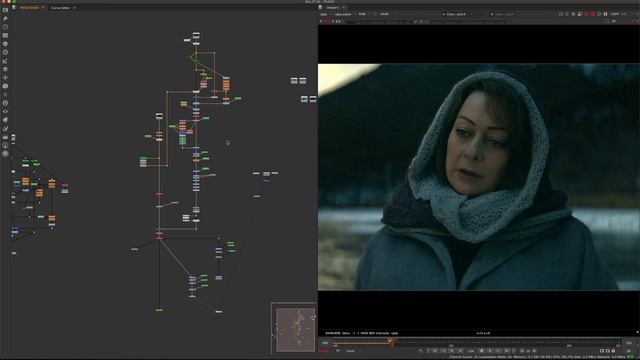Open the Time nodes menu
The height and width of the screenshot is (360, 640).
click(x=5, y=27)
